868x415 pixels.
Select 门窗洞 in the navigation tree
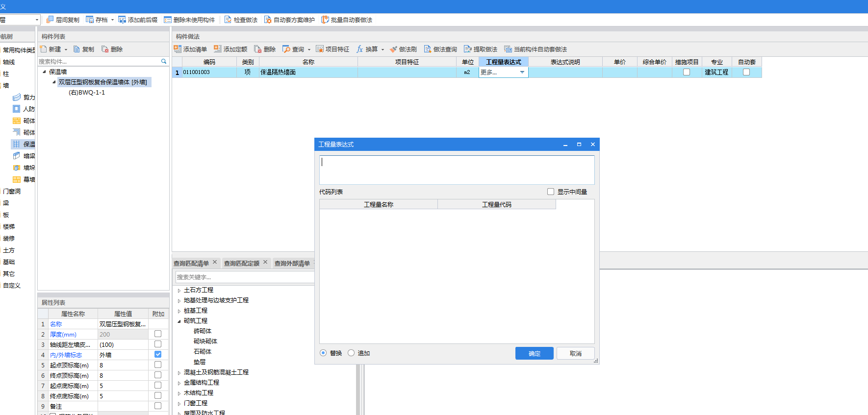[12, 191]
